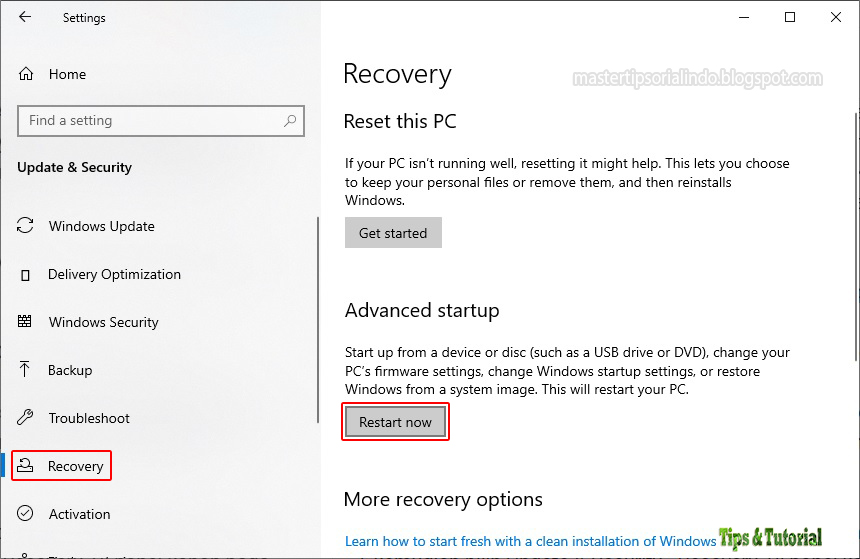Viewport: 860px width, 559px height.
Task: Click the Backup upload arrow icon
Action: point(26,370)
